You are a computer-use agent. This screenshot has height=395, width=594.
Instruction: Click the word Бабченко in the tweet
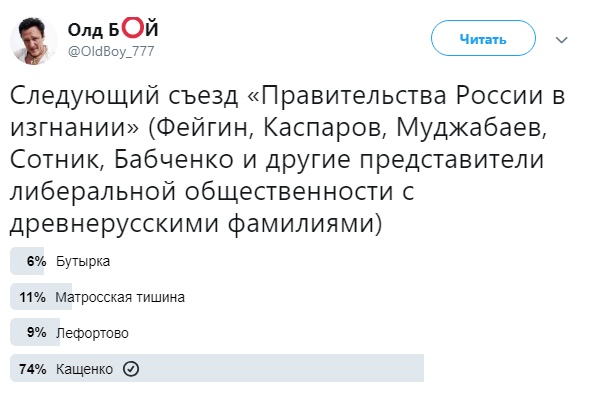(174, 159)
